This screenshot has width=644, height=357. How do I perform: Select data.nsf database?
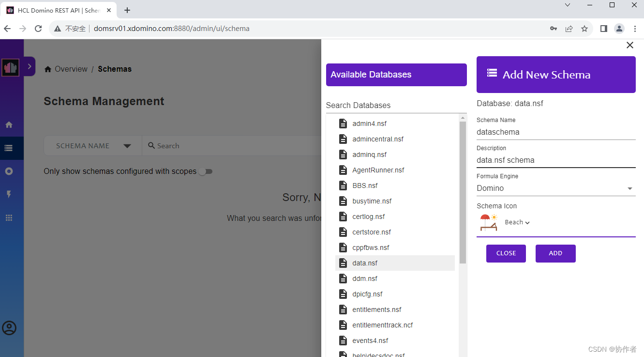tap(395, 263)
